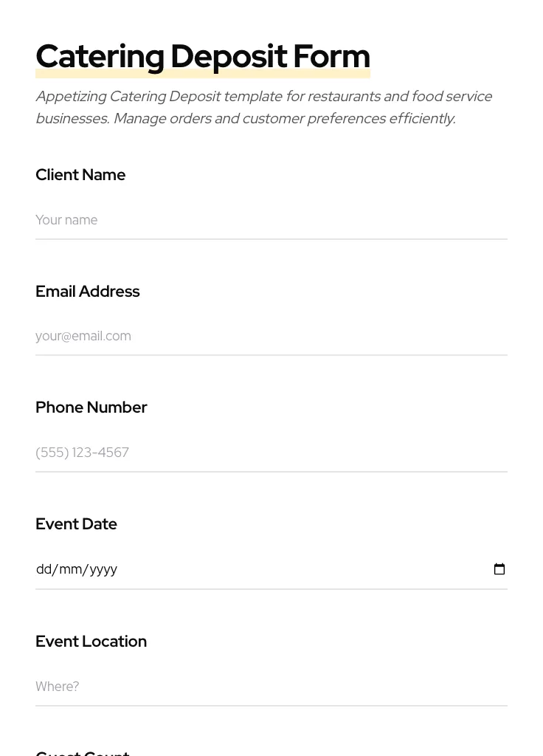Select the year segment of Event Date
This screenshot has height=756, width=543.
click(103, 569)
